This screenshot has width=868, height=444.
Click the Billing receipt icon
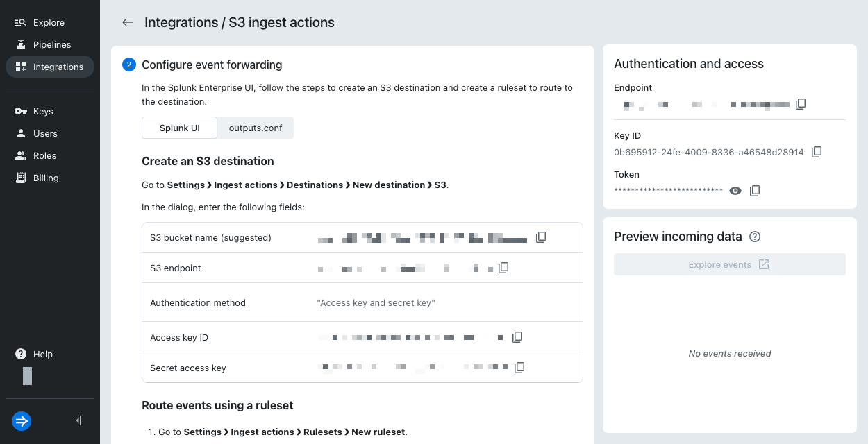20,178
